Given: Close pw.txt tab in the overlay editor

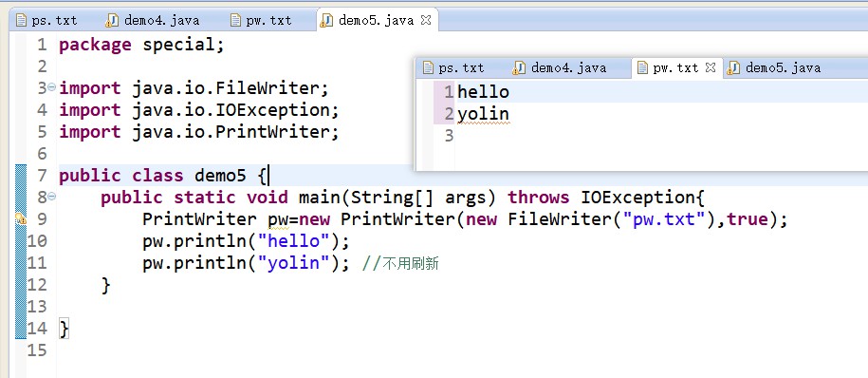Looking at the screenshot, I should point(711,67).
